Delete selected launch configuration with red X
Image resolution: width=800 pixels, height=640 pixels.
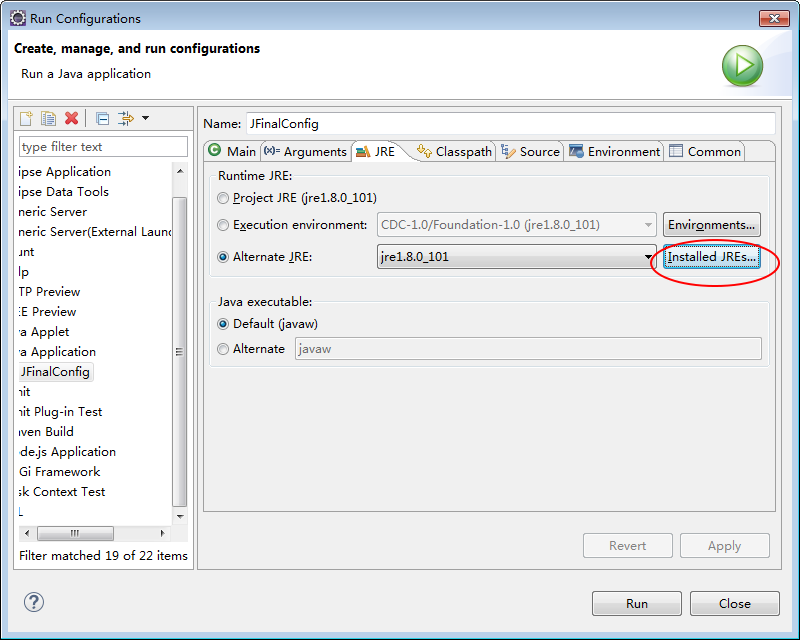(71, 118)
